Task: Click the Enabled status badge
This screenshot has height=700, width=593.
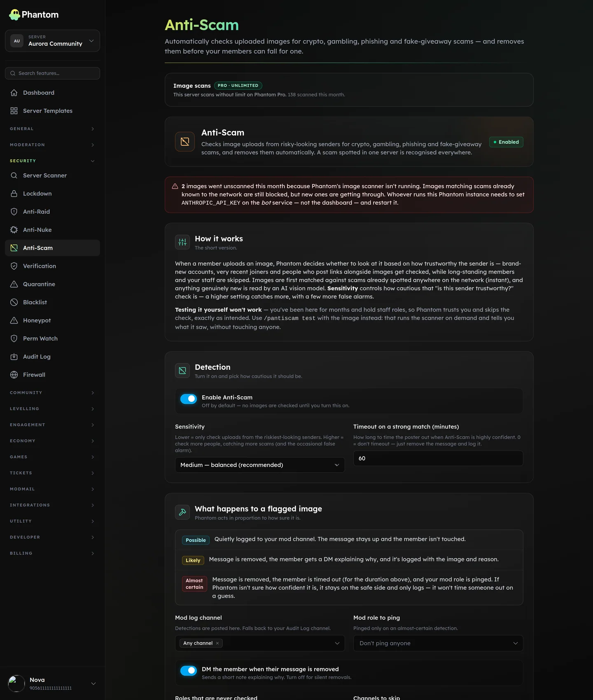Action: pyautogui.click(x=506, y=142)
